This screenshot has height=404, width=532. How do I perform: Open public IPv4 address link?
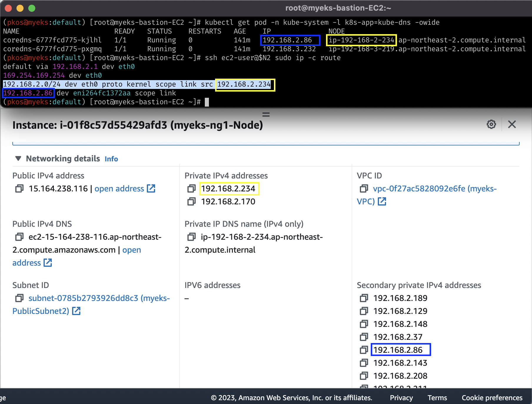[x=125, y=188]
